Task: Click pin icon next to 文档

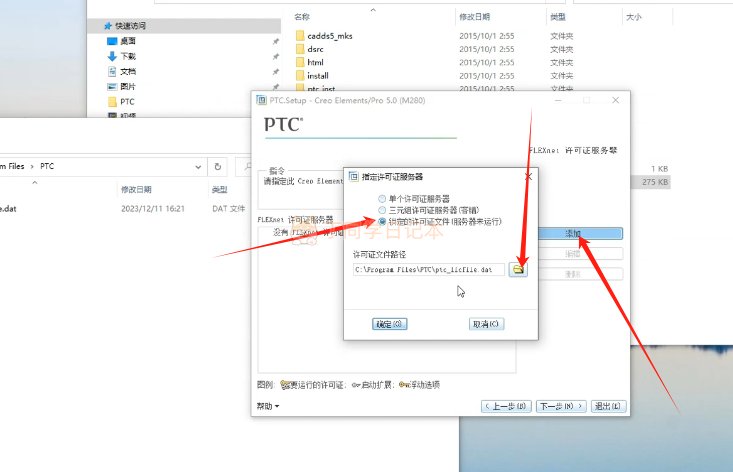Action: [x=276, y=72]
